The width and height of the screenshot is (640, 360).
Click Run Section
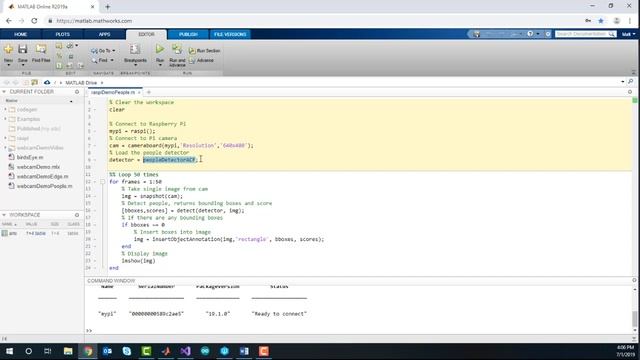point(204,51)
